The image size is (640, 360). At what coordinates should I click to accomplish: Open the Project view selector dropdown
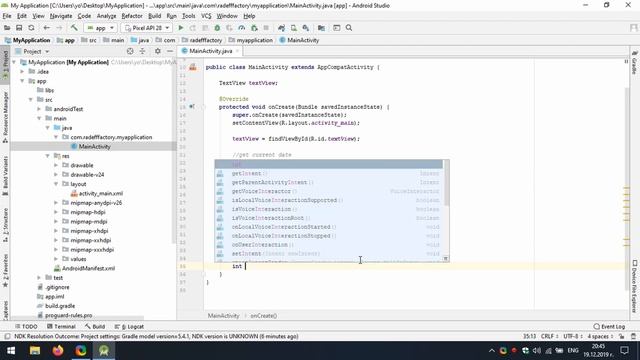pos(32,51)
